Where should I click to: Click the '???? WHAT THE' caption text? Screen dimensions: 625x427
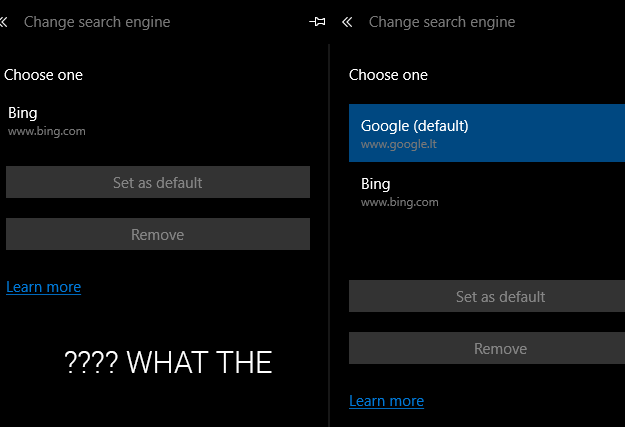point(168,362)
